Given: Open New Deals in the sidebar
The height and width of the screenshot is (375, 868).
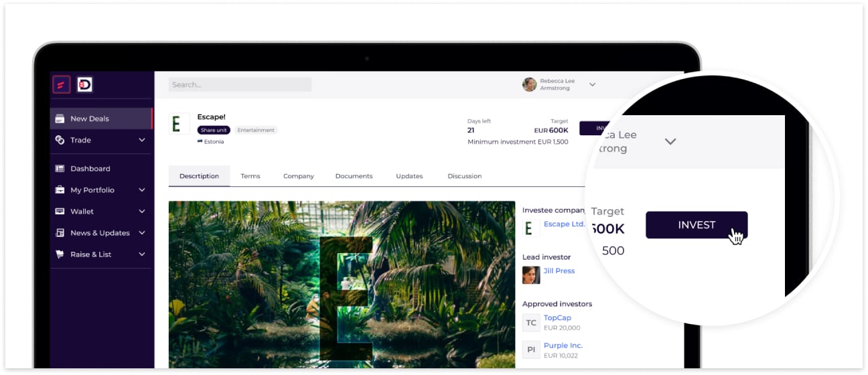Looking at the screenshot, I should click(x=101, y=119).
